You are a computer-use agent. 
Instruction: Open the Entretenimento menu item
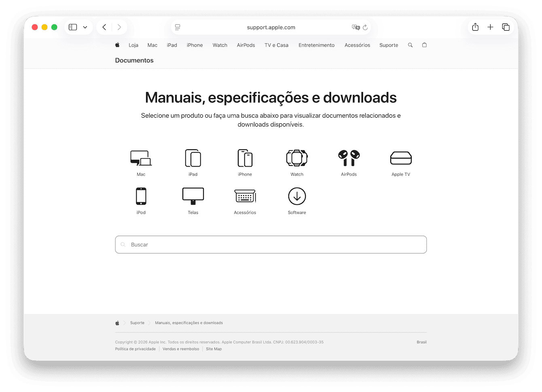(x=317, y=45)
